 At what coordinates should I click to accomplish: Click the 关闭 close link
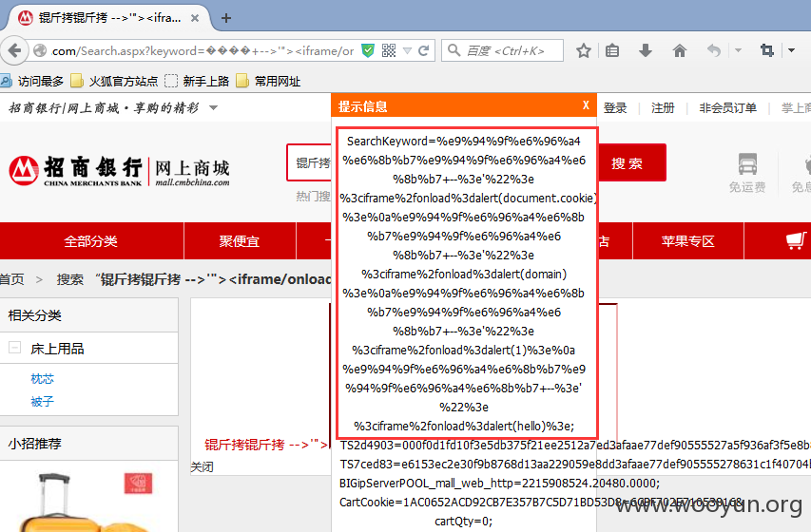click(202, 466)
